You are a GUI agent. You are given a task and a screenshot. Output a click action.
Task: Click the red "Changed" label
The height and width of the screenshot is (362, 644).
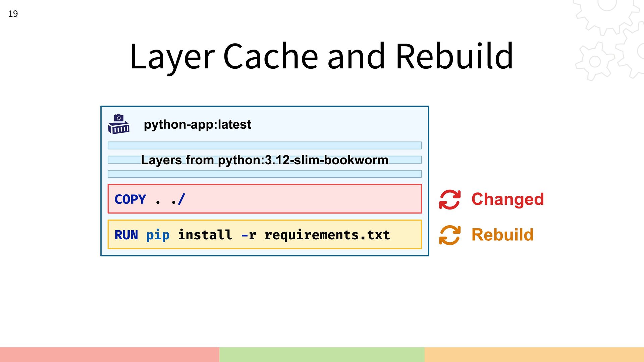pyautogui.click(x=507, y=199)
